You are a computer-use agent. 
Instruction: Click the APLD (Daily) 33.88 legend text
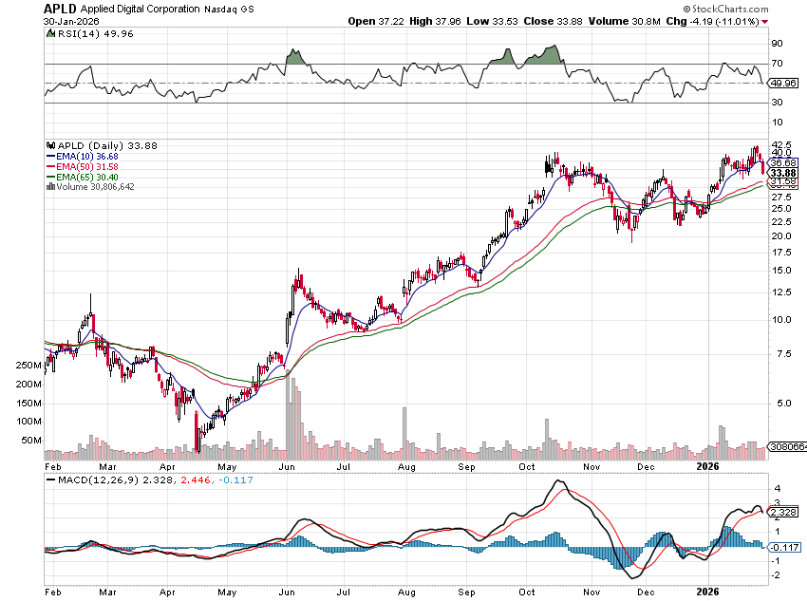(108, 146)
